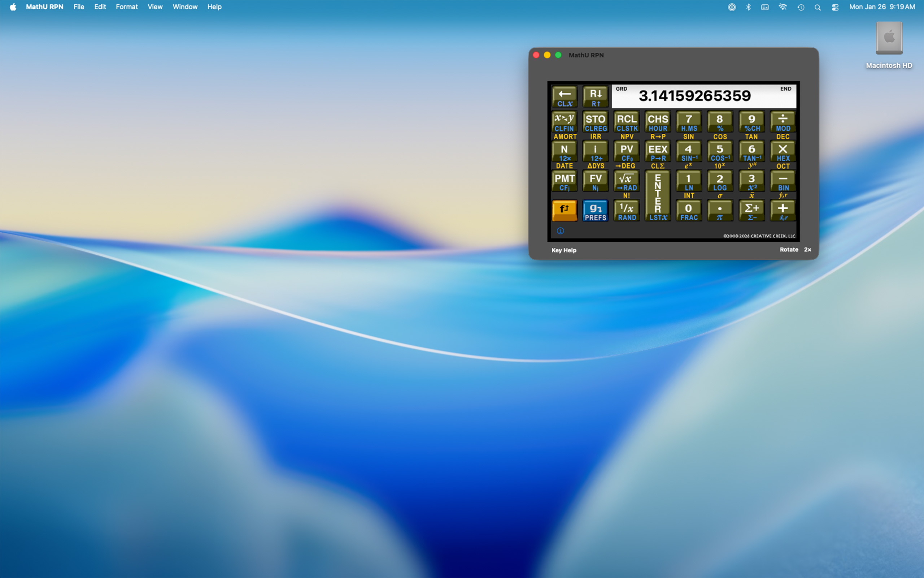Click the Σ+ summation key
The image size is (924, 578).
[751, 211]
